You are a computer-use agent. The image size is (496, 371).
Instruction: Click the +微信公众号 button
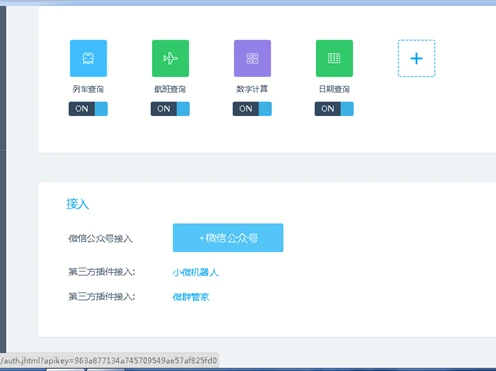pyautogui.click(x=228, y=238)
